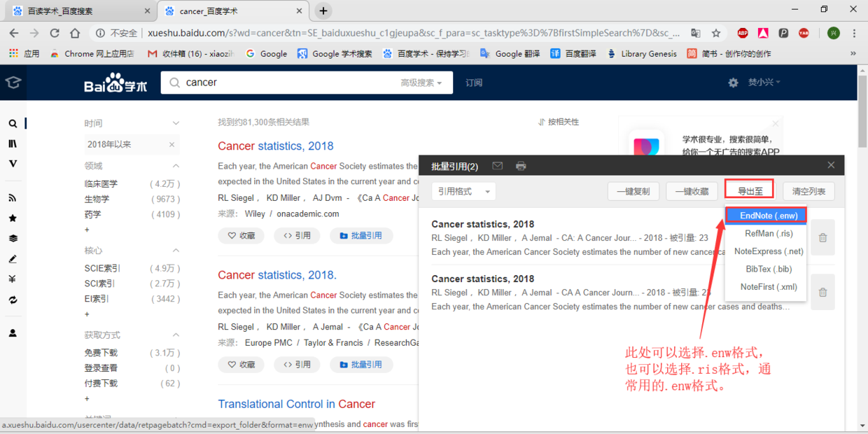Click the refresh cycle icon in left sidebar
This screenshot has height=434, width=868.
[x=13, y=300]
